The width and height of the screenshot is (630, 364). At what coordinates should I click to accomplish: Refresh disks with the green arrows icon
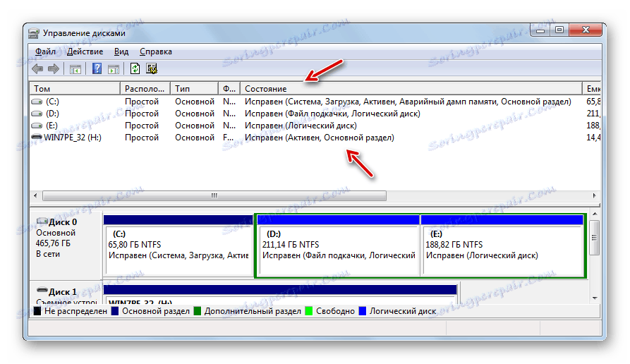point(135,68)
